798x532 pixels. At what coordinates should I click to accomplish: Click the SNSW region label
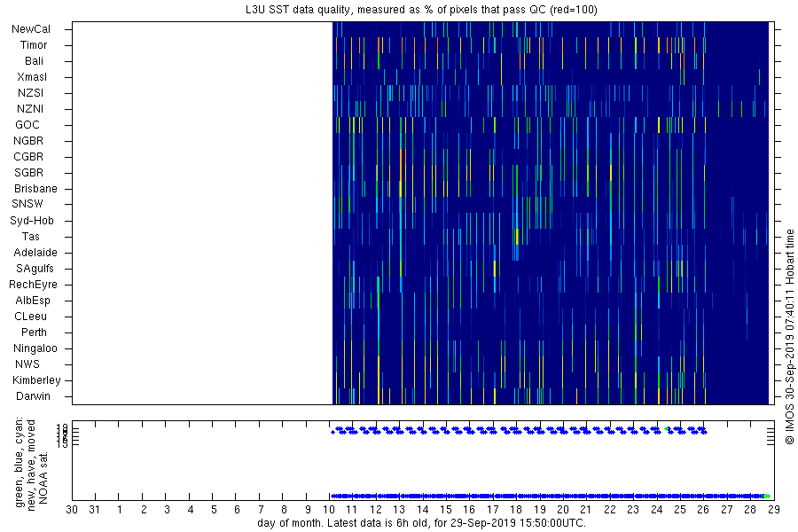[27, 204]
